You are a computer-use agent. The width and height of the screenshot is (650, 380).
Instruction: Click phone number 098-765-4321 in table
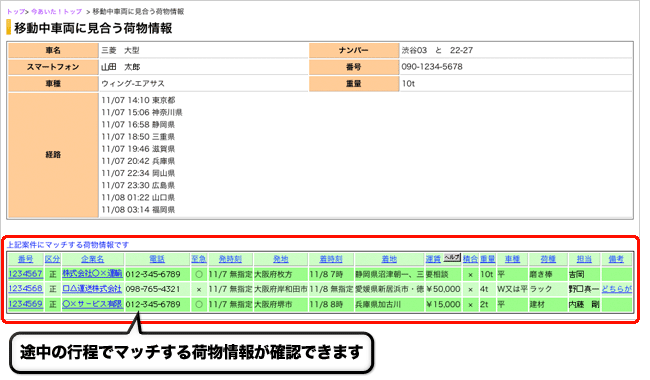(153, 289)
